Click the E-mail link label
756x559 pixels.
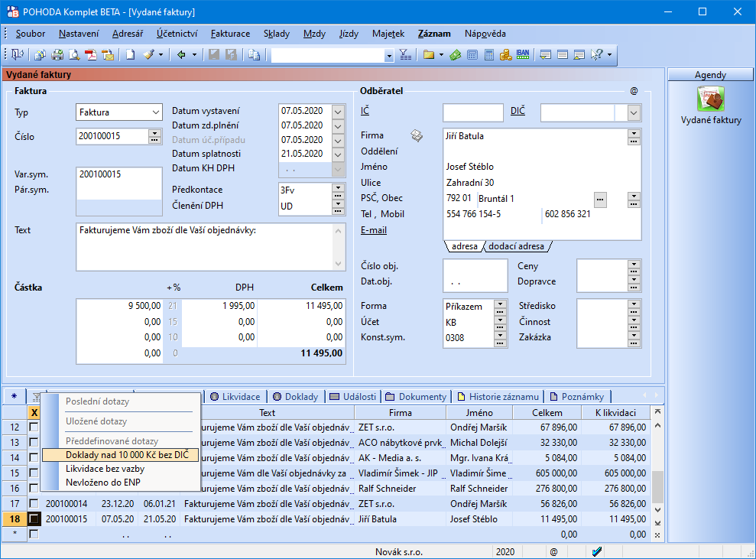[x=374, y=230]
